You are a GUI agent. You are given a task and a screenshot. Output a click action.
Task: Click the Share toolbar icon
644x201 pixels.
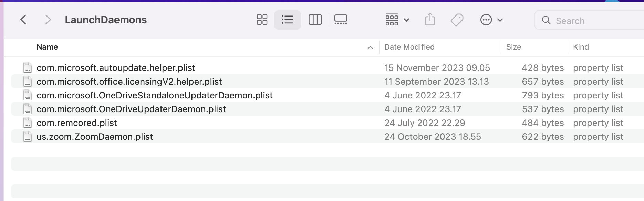pyautogui.click(x=430, y=20)
